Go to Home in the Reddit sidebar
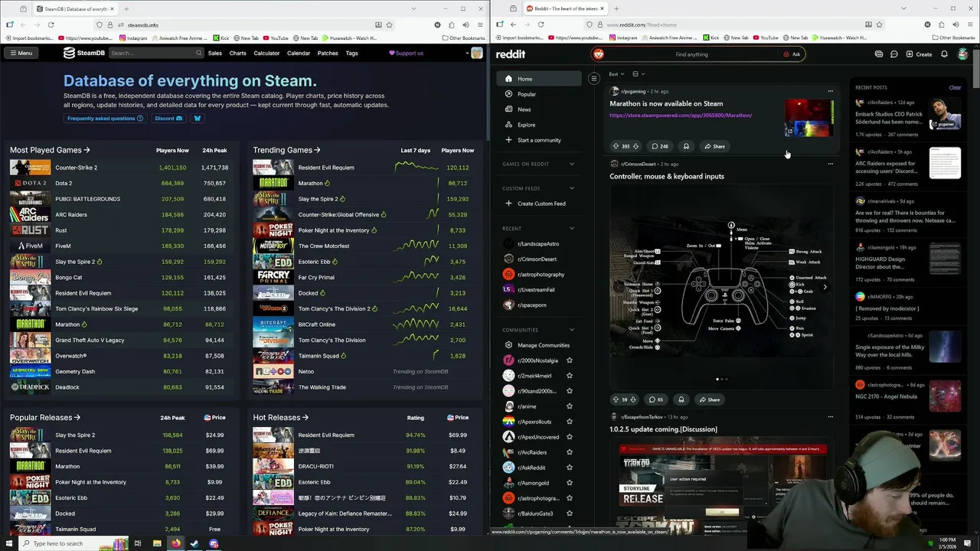Viewport: 980px width, 551px height. [539, 79]
